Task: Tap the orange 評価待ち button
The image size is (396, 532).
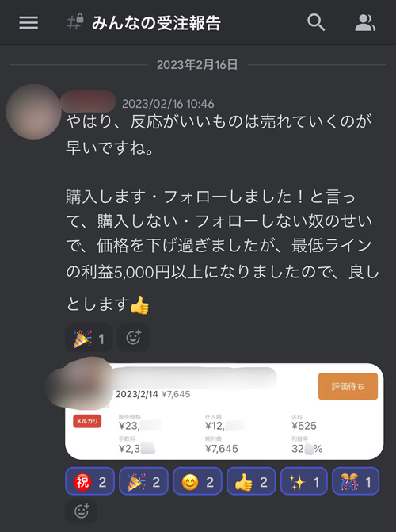Action: point(348,386)
